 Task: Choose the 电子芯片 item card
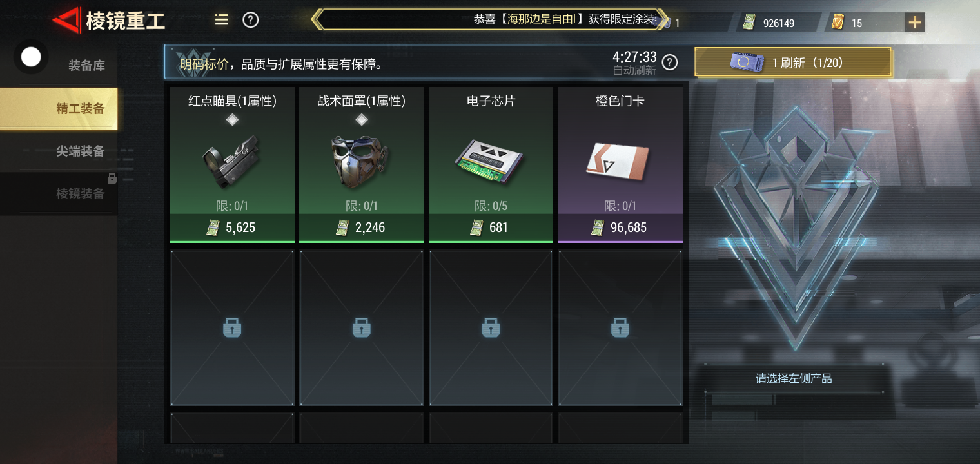491,165
